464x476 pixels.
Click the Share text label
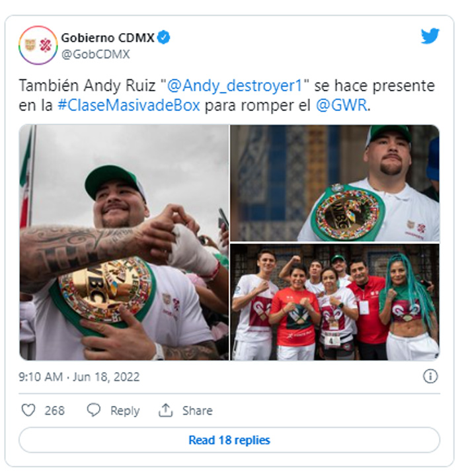pyautogui.click(x=197, y=411)
